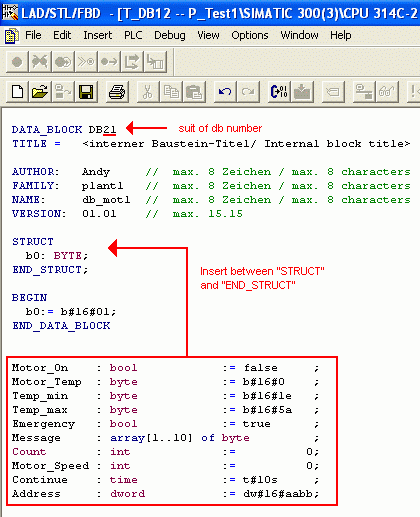The height and width of the screenshot is (517, 420).
Task: Click the Cut scissors icon
Action: (148, 91)
